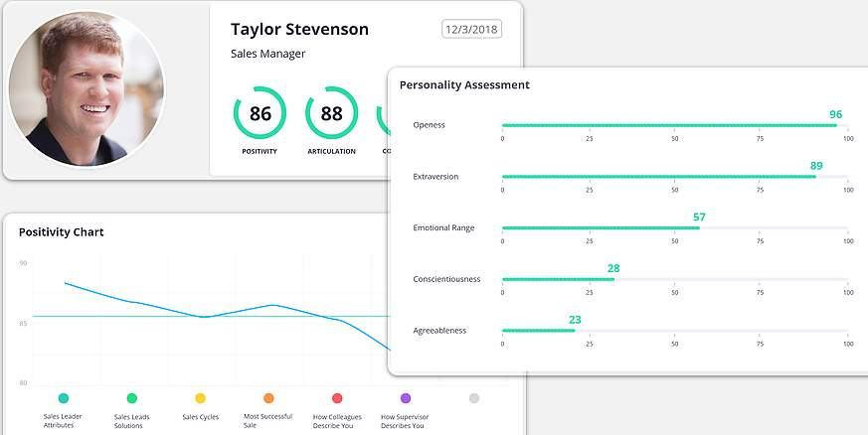The width and height of the screenshot is (868, 435).
Task: Click the 12/3/2018 date box
Action: tap(471, 30)
